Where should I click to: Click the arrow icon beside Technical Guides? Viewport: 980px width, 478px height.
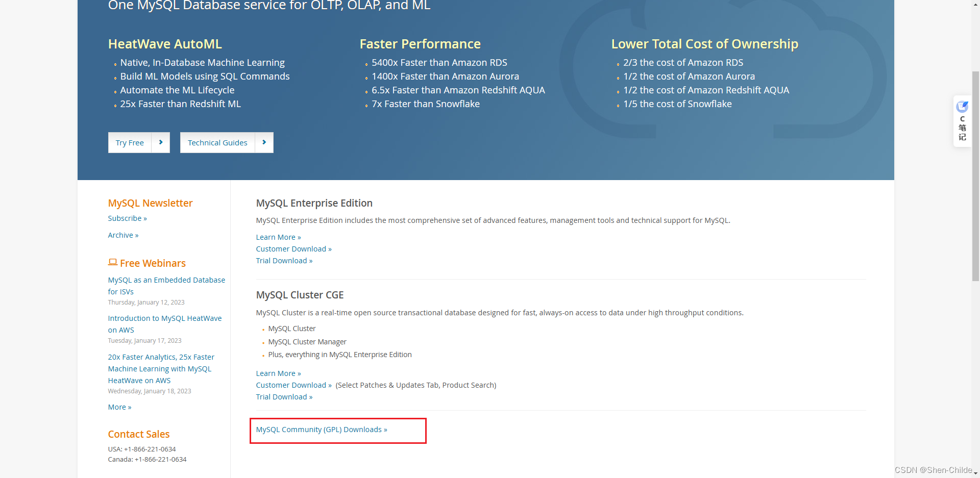[x=264, y=143]
